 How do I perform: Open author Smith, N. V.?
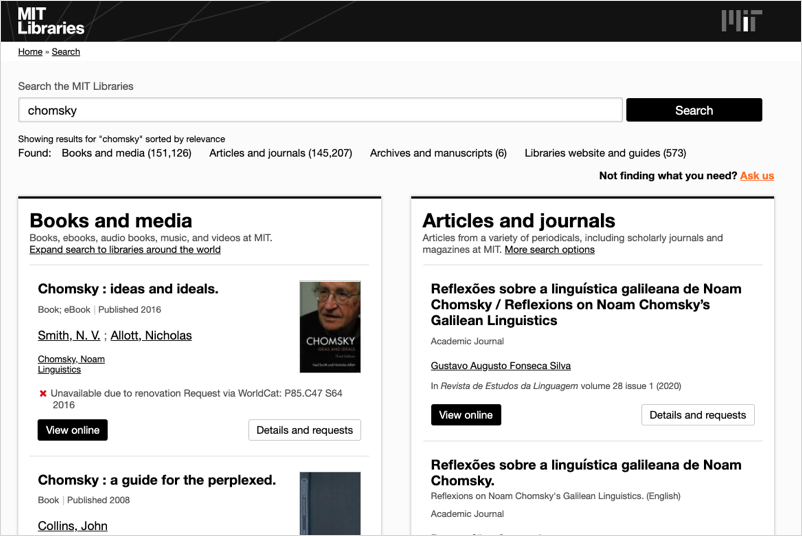[x=69, y=336]
